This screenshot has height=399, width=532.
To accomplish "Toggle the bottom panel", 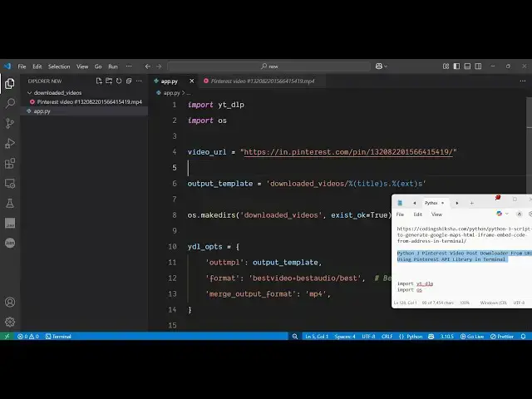I will tap(467, 66).
